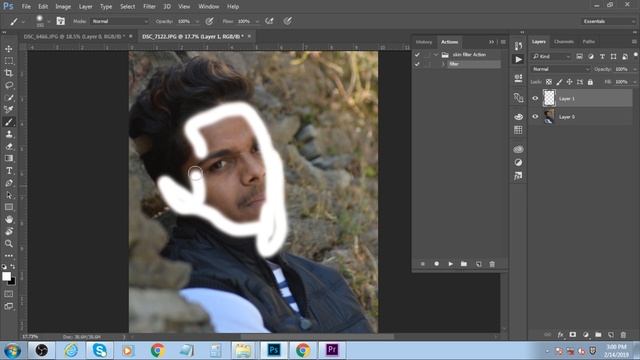Select the Rectangle shape tool
The height and width of the screenshot is (360, 640).
[x=9, y=207]
